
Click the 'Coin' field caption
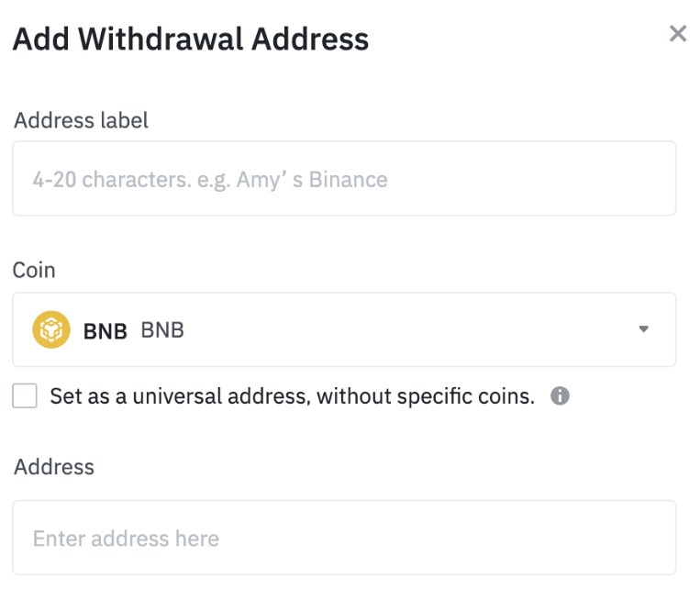pyautogui.click(x=34, y=271)
